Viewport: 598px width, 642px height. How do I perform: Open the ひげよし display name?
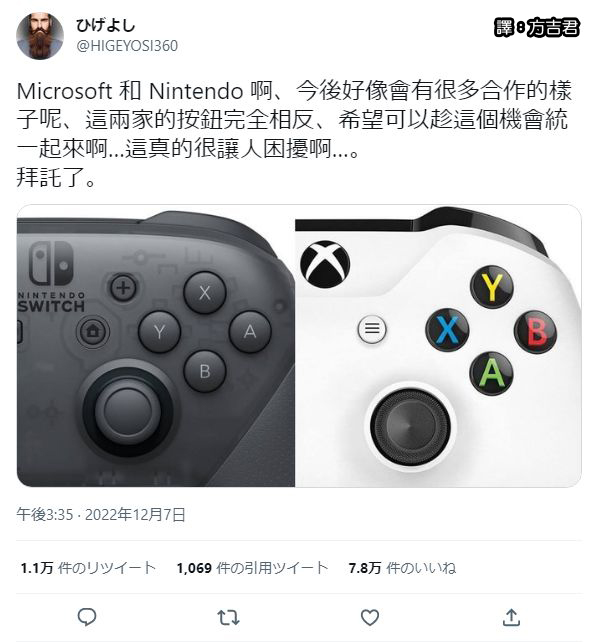[105, 25]
